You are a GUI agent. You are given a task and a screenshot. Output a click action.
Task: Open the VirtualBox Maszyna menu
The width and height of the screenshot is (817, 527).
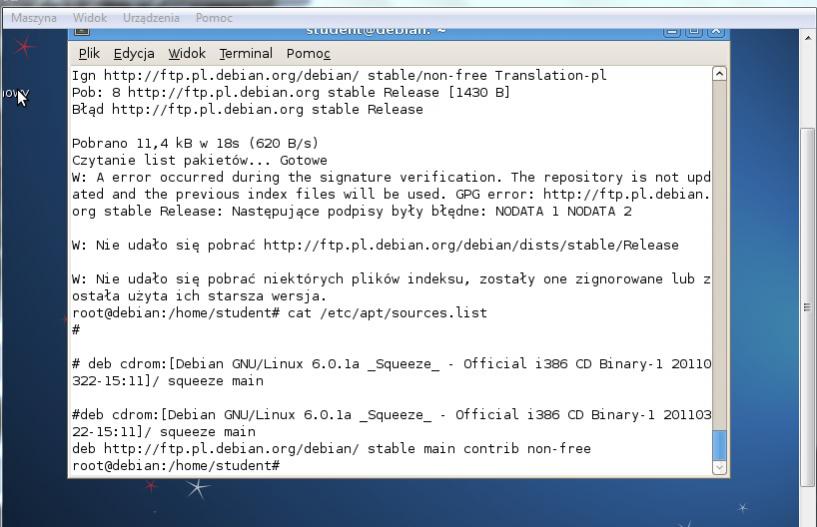(x=33, y=18)
